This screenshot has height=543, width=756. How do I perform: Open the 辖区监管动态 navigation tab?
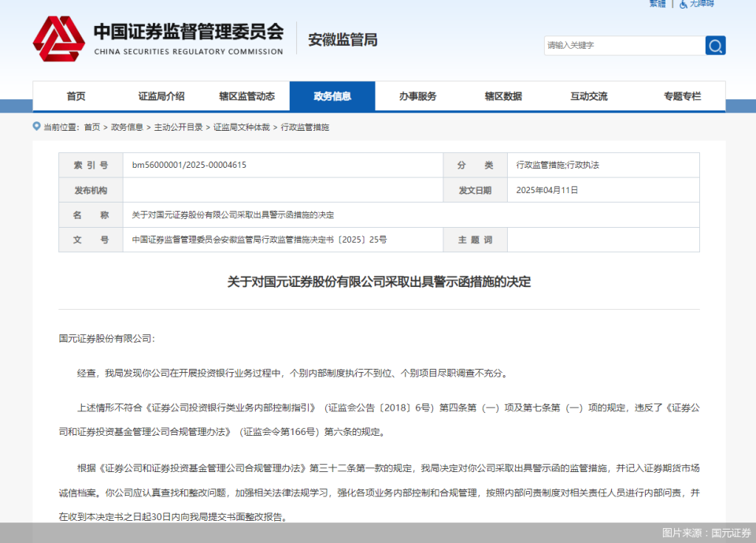click(246, 96)
